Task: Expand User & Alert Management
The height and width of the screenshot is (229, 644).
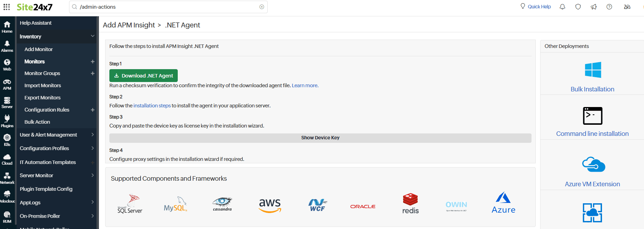Action: (x=93, y=135)
